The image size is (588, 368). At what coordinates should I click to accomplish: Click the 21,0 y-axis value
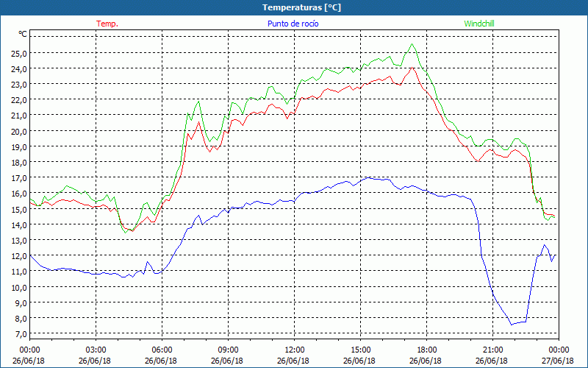[x=19, y=116]
